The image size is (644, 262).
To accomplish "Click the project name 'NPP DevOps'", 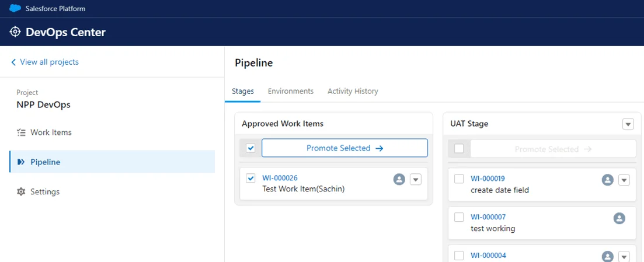I will 44,104.
